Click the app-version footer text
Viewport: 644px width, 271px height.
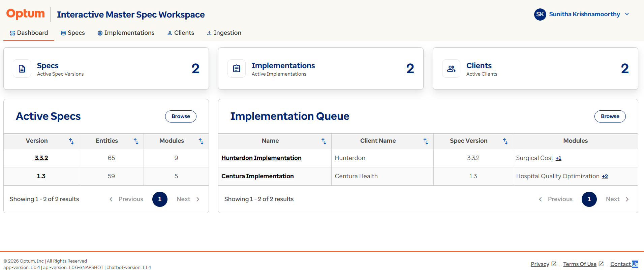(x=22, y=267)
